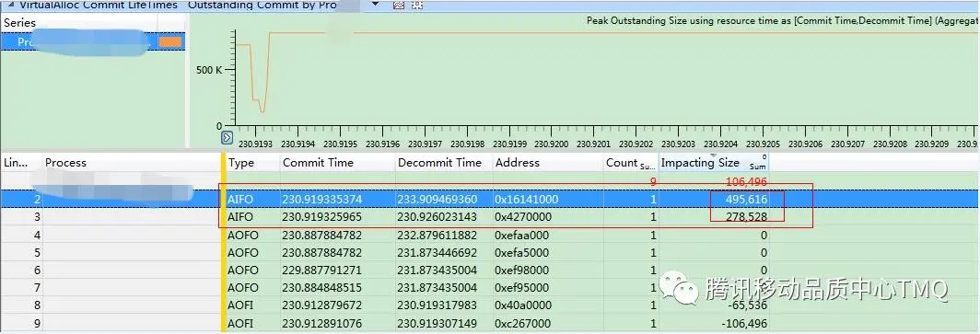The height and width of the screenshot is (334, 980).
Task: Click the 230.9200 mark on time axis
Action: click(x=551, y=144)
